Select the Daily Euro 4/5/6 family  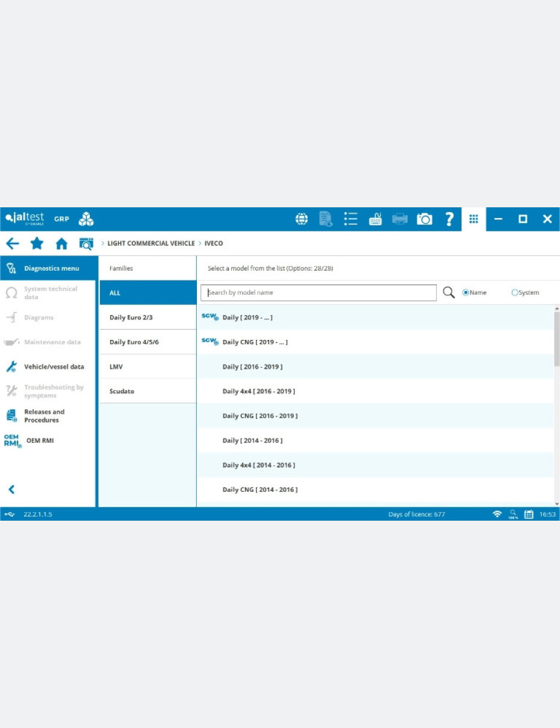[148, 342]
